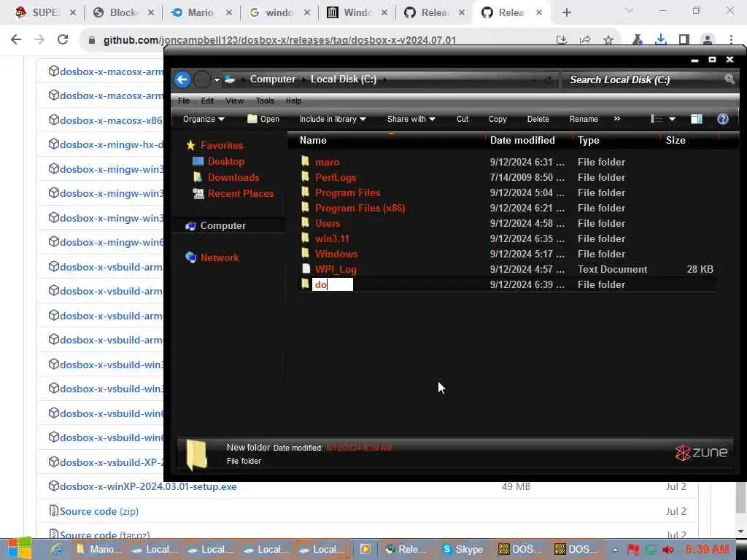Viewport: 747px width, 560px height.
Task: Open the Explorer Edit menu
Action: coord(207,101)
